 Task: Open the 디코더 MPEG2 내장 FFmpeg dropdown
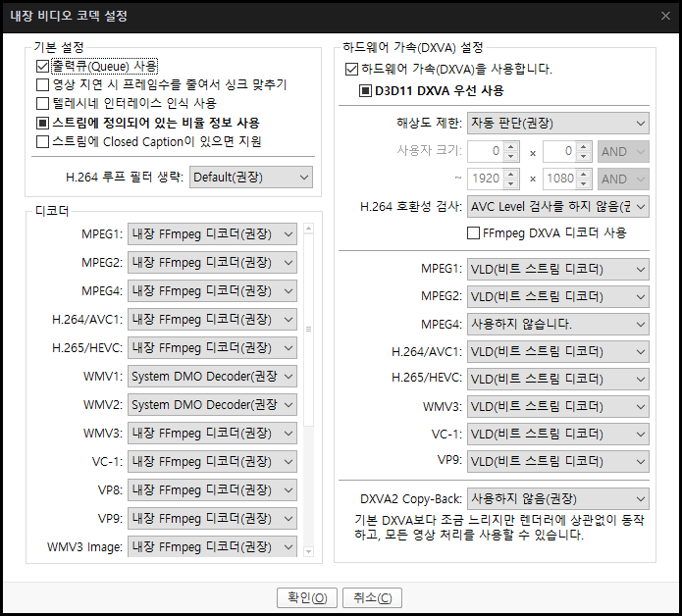point(212,263)
